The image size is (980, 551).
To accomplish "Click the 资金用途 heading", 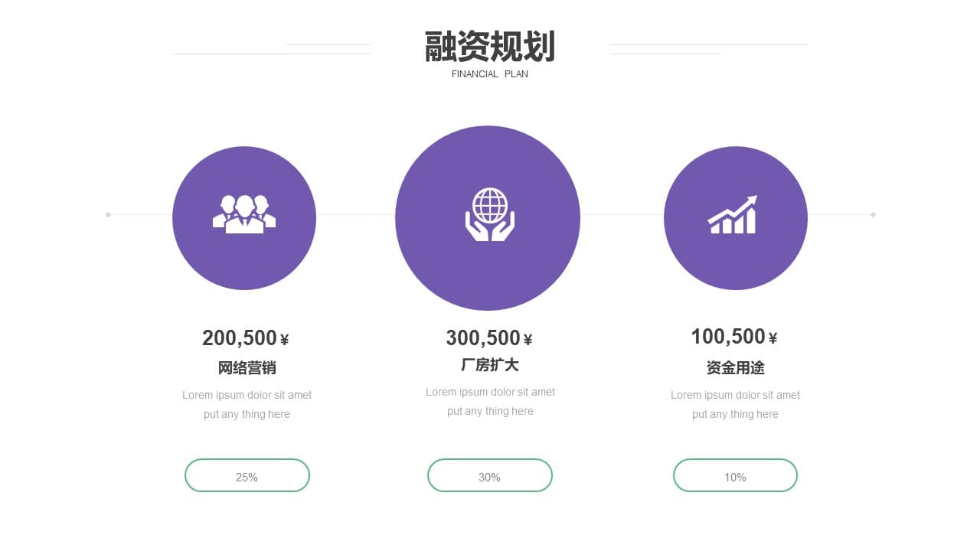I will coord(736,368).
